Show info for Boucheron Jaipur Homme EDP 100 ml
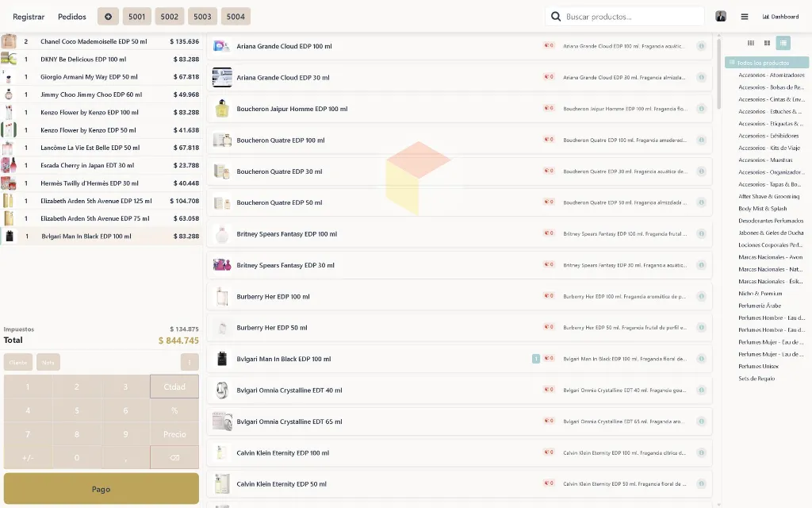The height and width of the screenshot is (508, 812). pos(701,109)
